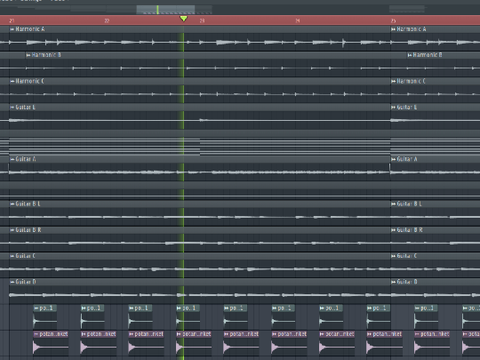Open clip menu icon of Guitar D clip at bar 21
This screenshot has width=480, height=360.
point(12,282)
